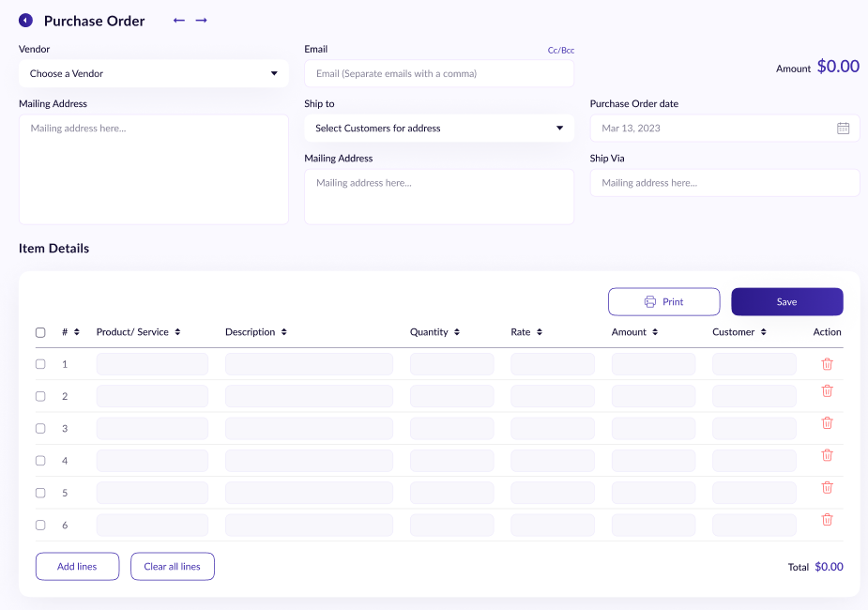
Task: Click the Ship Via input field
Action: click(724, 183)
